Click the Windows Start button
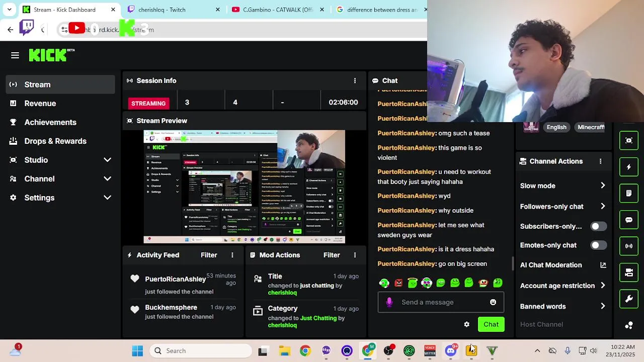Viewport: 644px width, 362px height. (x=137, y=350)
